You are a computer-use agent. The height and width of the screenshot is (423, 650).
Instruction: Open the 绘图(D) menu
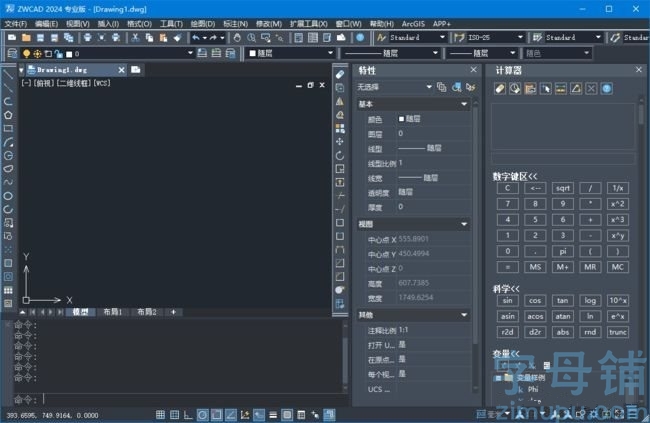tap(202, 22)
